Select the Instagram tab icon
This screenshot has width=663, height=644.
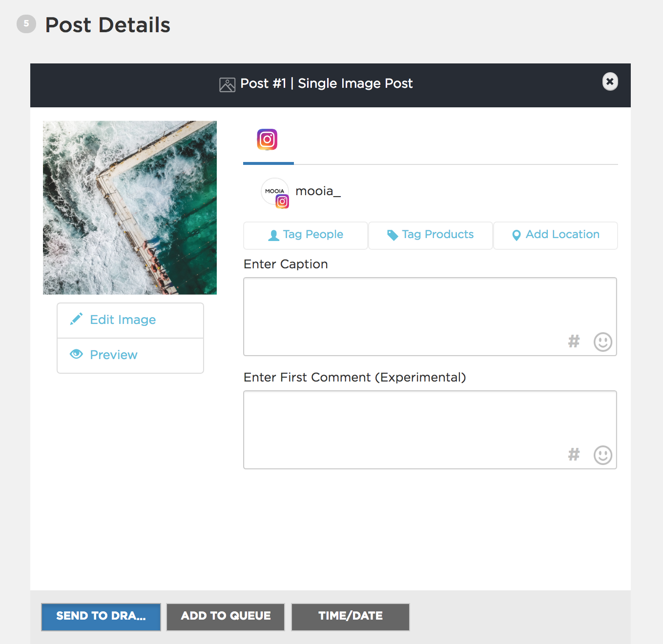click(x=267, y=140)
